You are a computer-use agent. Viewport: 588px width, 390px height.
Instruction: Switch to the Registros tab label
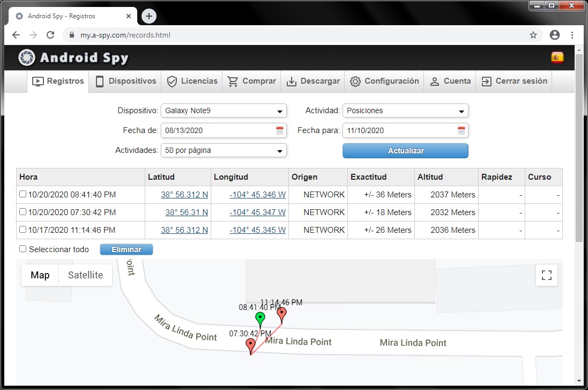(x=65, y=81)
